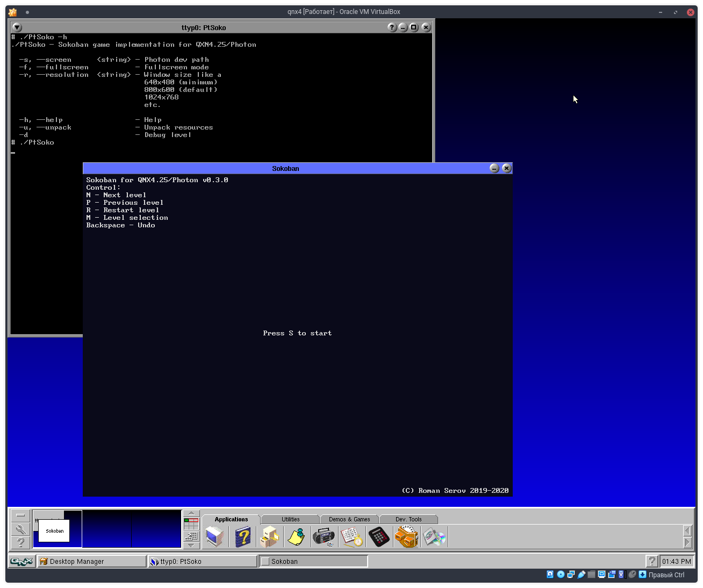This screenshot has height=588, width=703.
Task: Select Sokoban task in the taskbar
Action: pos(313,561)
